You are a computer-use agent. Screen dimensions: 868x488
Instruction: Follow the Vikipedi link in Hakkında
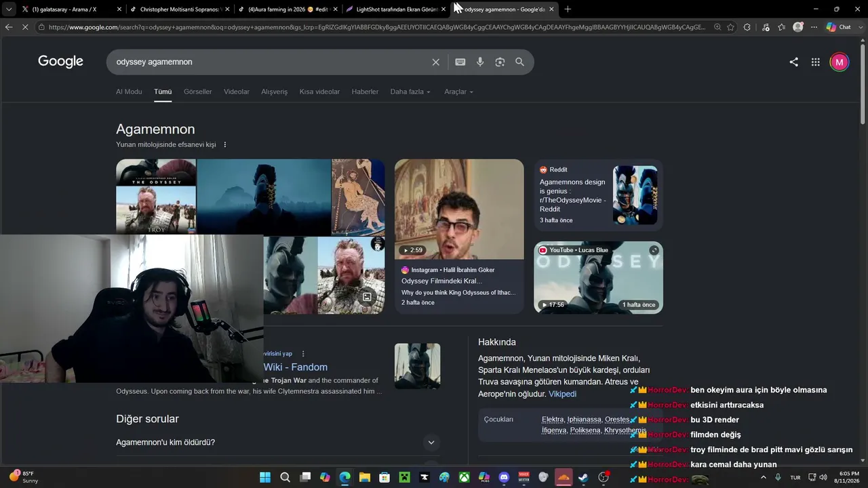click(x=562, y=394)
